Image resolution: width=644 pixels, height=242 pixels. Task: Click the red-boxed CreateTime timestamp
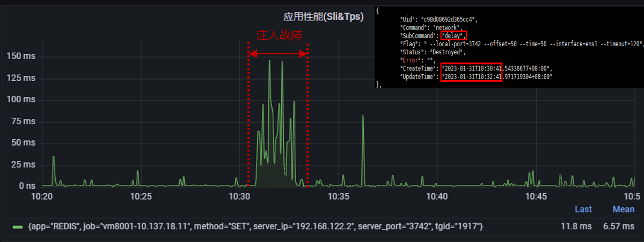point(471,69)
